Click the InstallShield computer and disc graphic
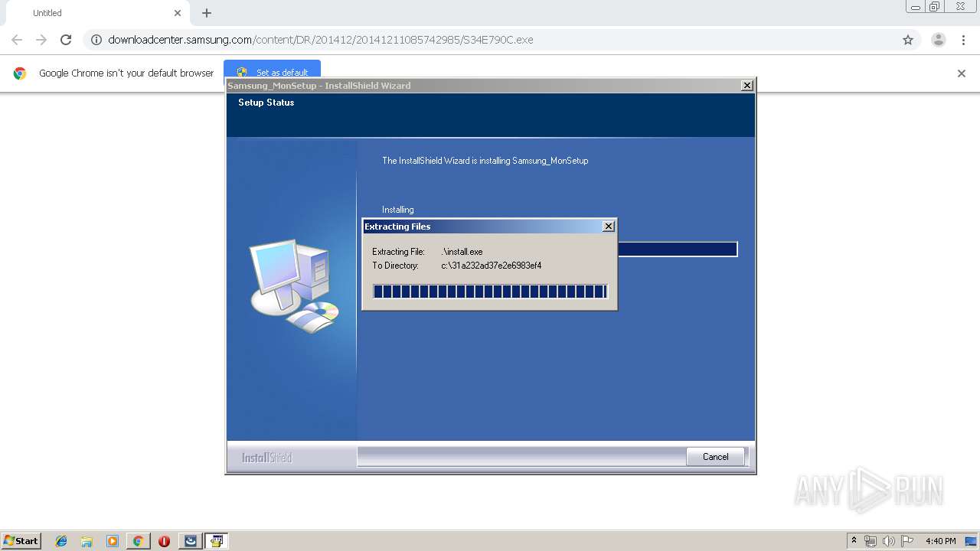 (x=295, y=286)
